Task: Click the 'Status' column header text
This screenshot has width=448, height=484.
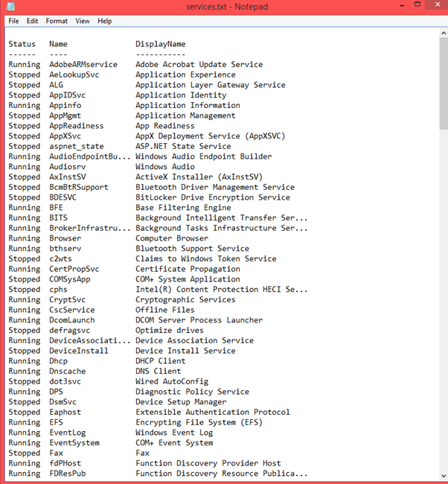Action: pos(22,44)
